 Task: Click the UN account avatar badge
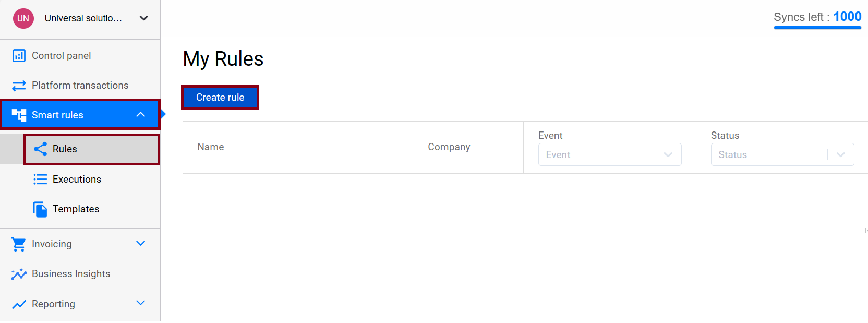click(23, 18)
